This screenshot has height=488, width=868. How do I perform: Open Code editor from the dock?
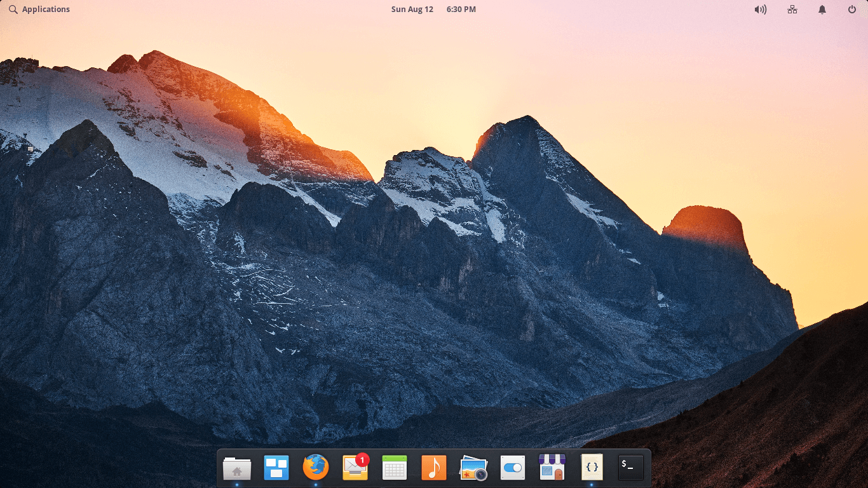(x=592, y=468)
